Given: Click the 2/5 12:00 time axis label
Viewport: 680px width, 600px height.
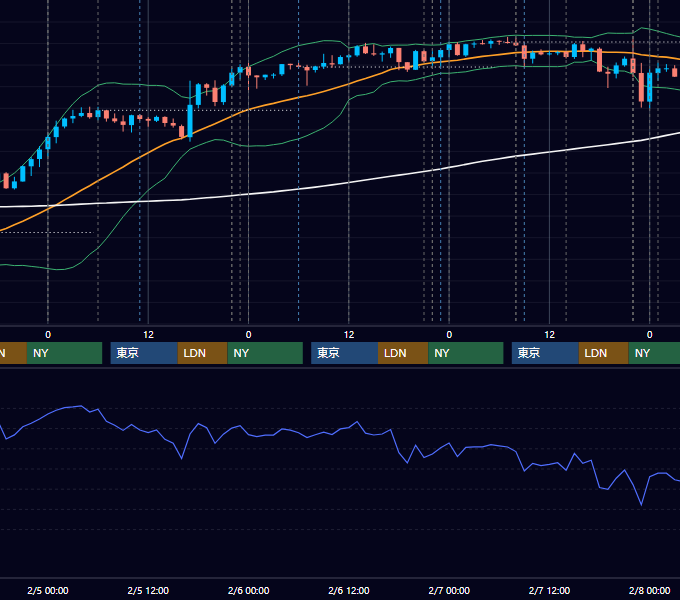Looking at the screenshot, I should pos(148,590).
